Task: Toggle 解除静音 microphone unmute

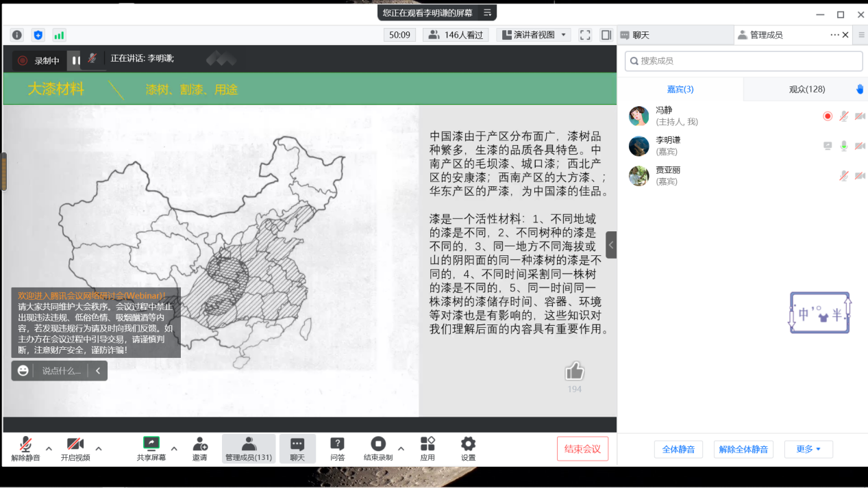Action: [x=26, y=449]
